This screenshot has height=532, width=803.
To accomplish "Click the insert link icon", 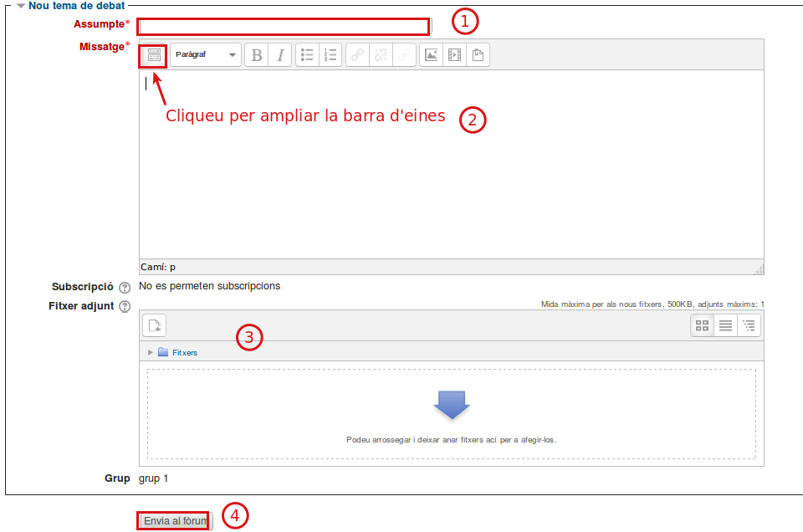I will [x=357, y=55].
